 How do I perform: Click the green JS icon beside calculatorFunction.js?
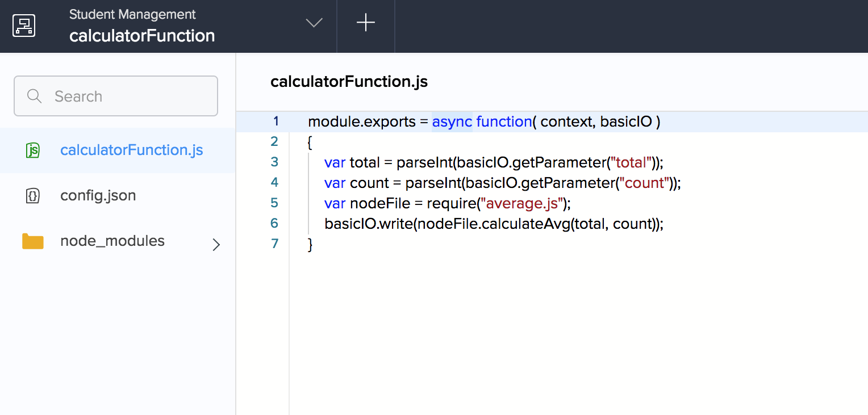tap(33, 150)
